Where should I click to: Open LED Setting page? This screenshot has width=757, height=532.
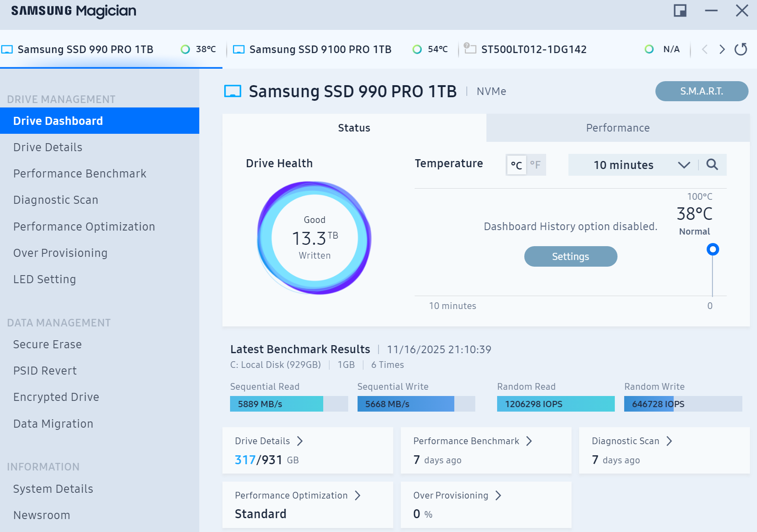(x=99, y=279)
